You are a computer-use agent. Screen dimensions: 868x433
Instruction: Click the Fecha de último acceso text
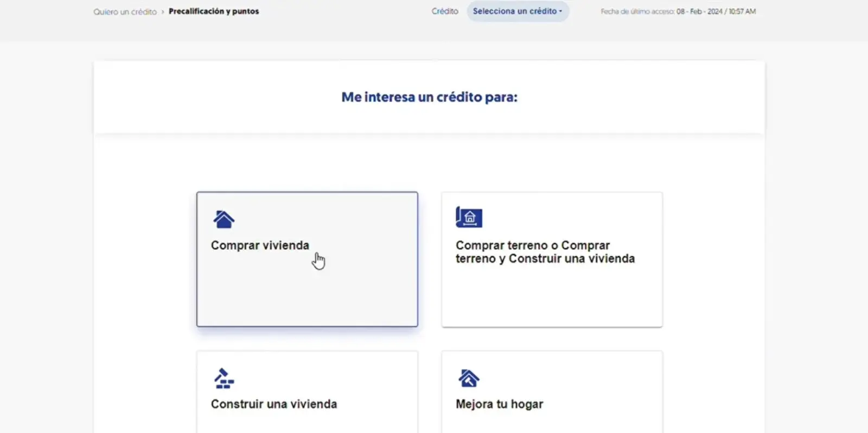(678, 11)
